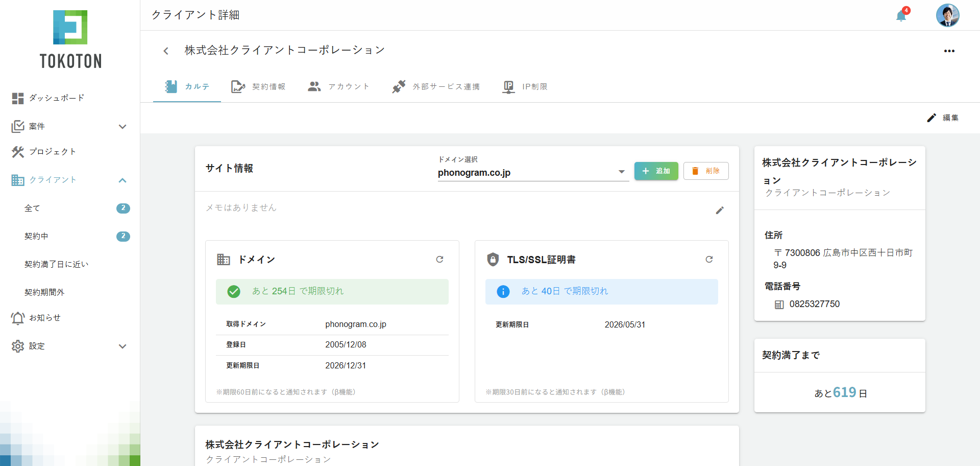Viewport: 980px width, 466px height.
Task: Collapse the クライアント sidebar section
Action: pyautogui.click(x=122, y=180)
